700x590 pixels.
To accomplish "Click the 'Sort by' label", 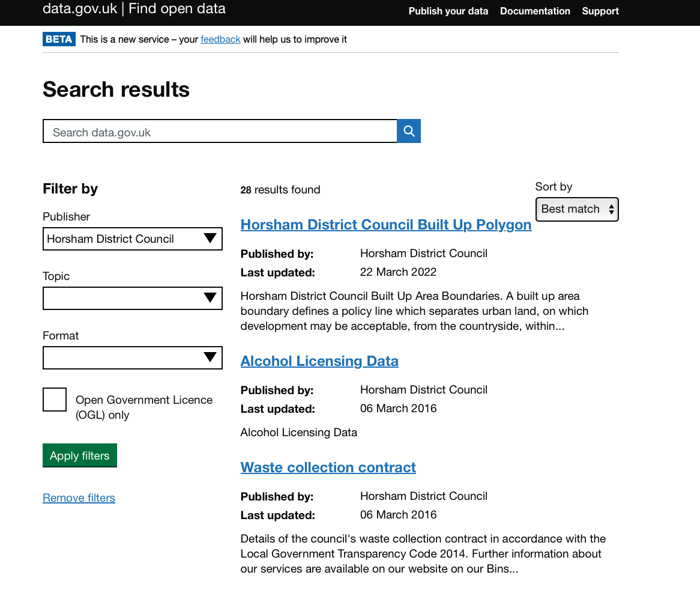I will tap(554, 187).
